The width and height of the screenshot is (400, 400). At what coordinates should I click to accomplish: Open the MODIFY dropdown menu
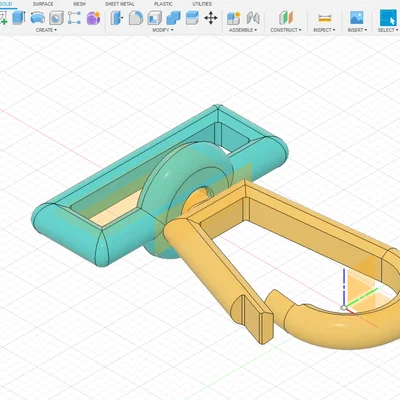coord(163,30)
